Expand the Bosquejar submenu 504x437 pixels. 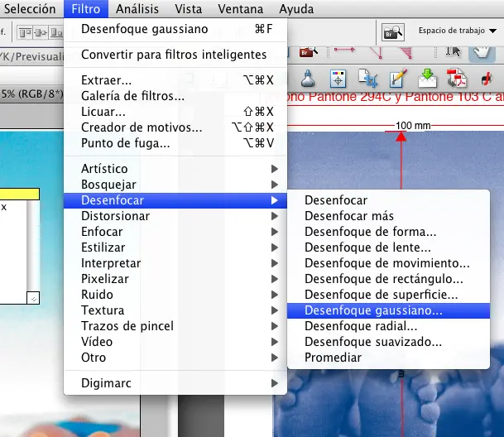175,185
